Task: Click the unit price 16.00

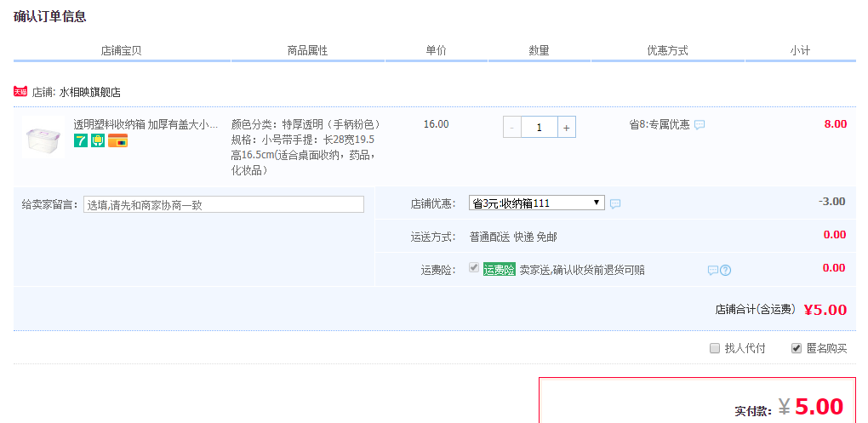Action: 437,124
